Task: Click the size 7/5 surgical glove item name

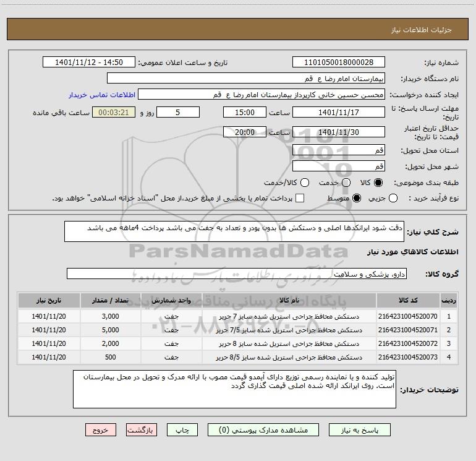Action: (289, 330)
